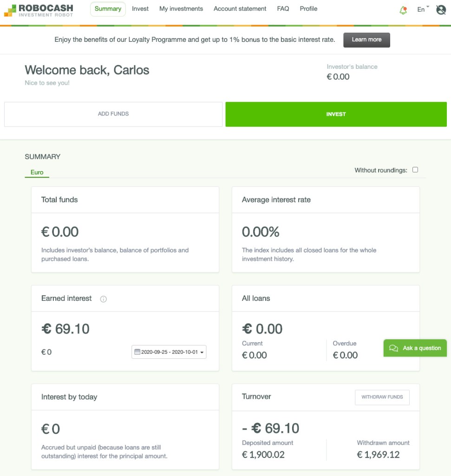
Task: Go to Account statement
Action: pyautogui.click(x=239, y=9)
